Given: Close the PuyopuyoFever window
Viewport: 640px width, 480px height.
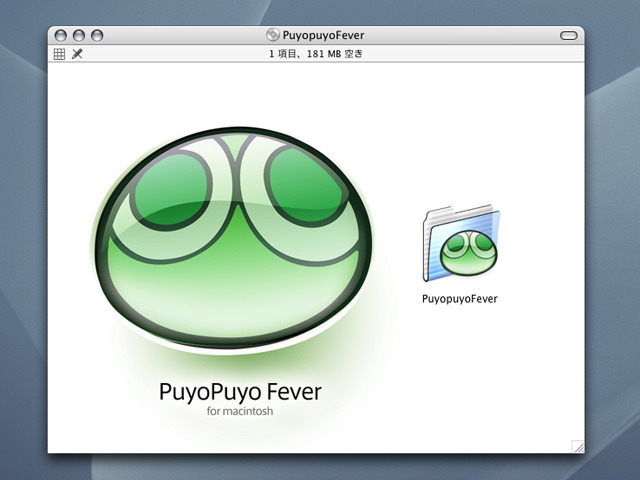Looking at the screenshot, I should pyautogui.click(x=60, y=36).
